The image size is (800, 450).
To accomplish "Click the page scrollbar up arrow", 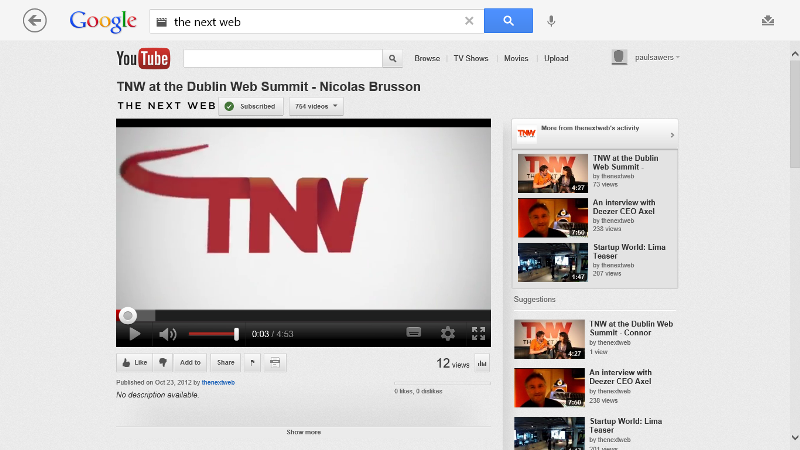I will click(794, 54).
